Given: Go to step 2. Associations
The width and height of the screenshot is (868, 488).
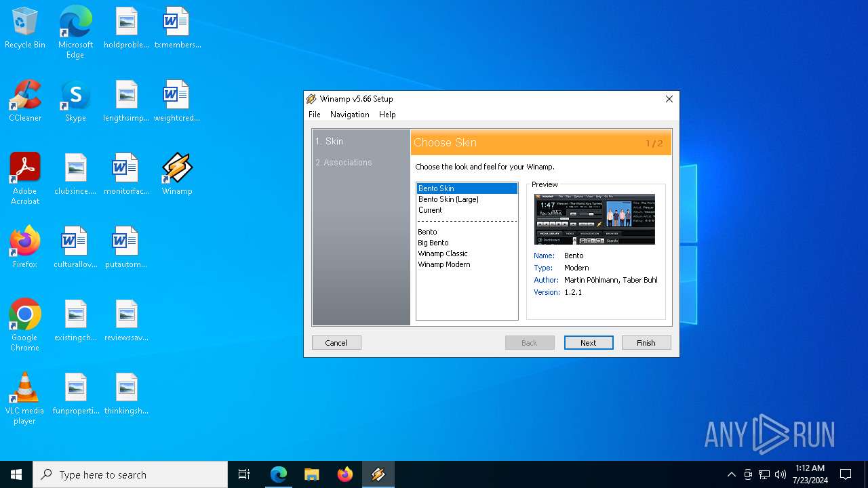Looking at the screenshot, I should (x=344, y=163).
